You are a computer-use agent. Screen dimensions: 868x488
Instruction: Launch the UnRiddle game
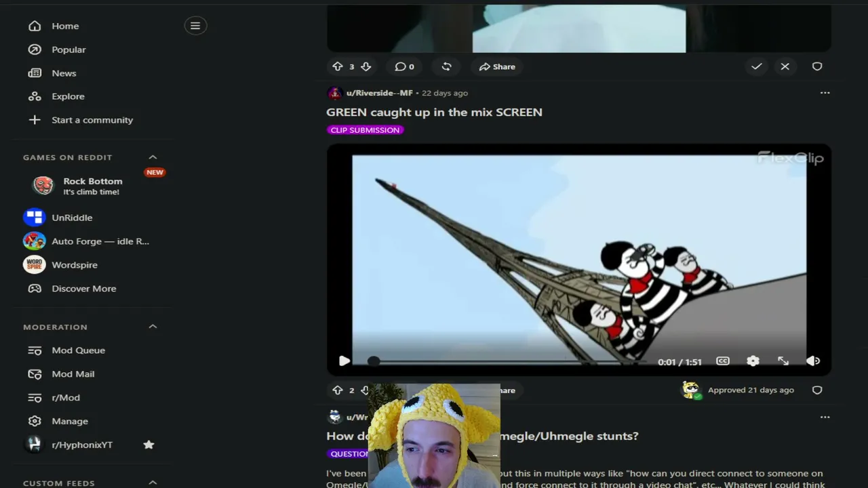click(x=72, y=218)
